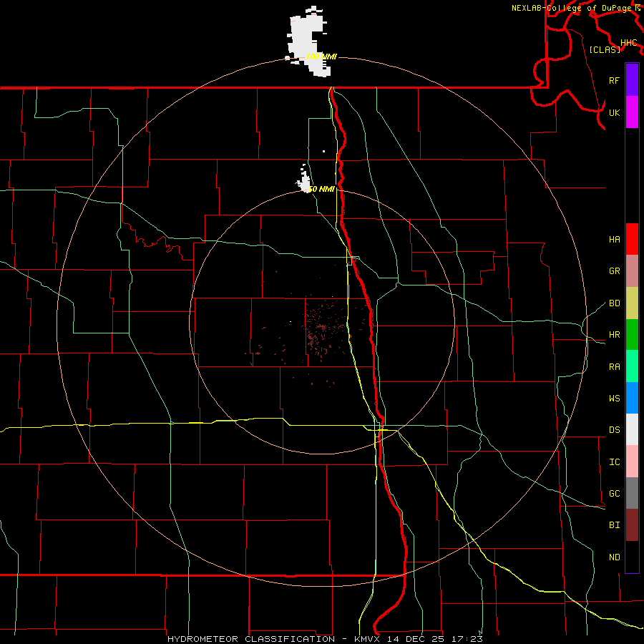The image size is (644, 644).
Task: Click the biological scatter cluster near radar center
Action: 323,328
